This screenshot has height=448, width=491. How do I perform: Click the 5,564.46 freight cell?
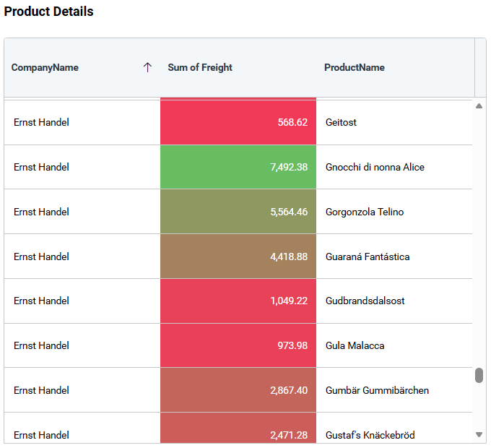(x=238, y=212)
